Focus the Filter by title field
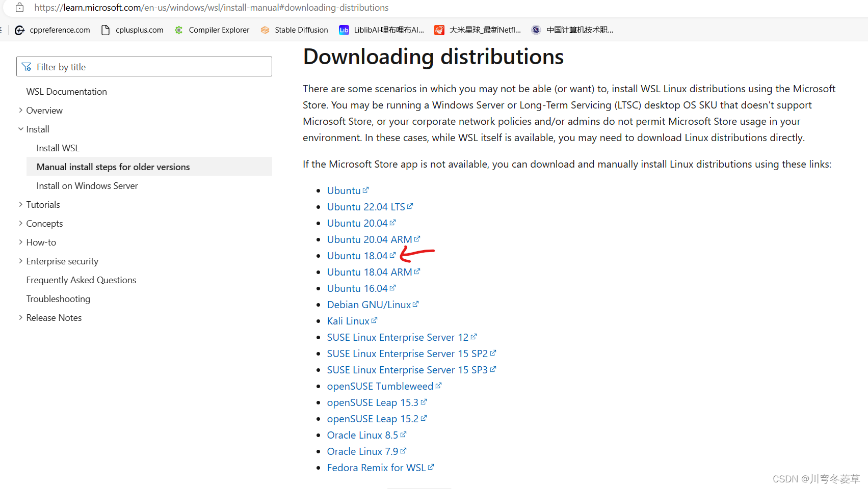This screenshot has width=868, height=489. pos(144,67)
